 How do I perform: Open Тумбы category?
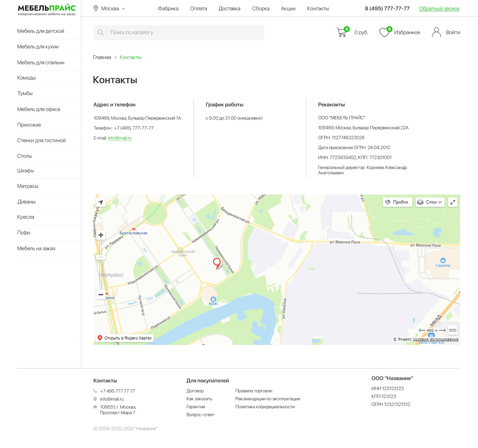25,93
